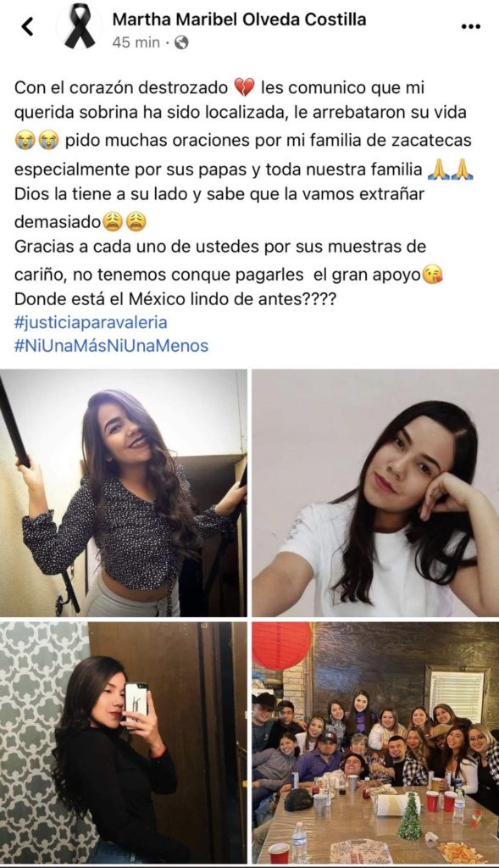
Task: Open photo of woman in polka-dot blouse
Action: 124,492
